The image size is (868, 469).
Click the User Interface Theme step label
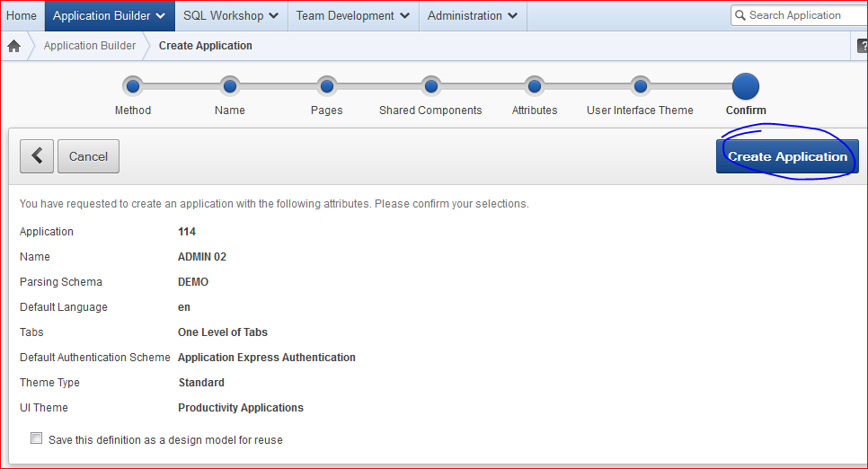click(640, 111)
